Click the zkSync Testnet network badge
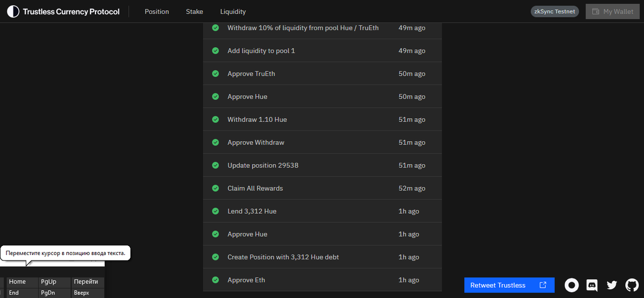Viewport: 644px width, 298px height. click(x=555, y=11)
